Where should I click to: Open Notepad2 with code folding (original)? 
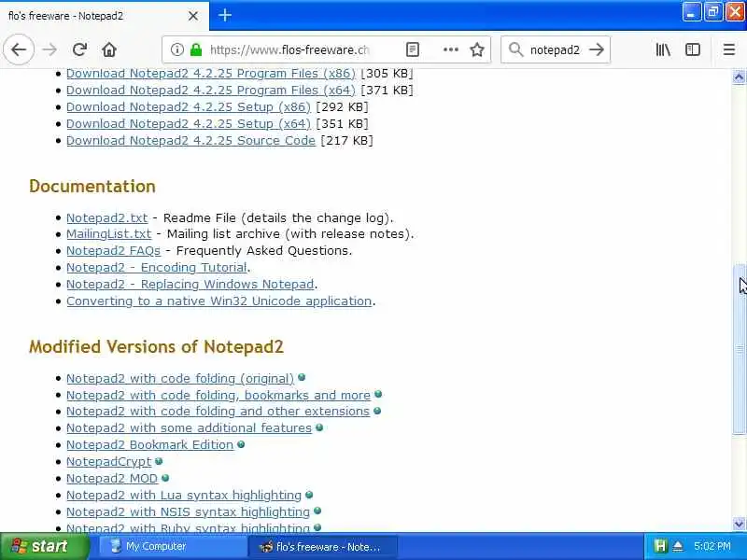pos(180,379)
